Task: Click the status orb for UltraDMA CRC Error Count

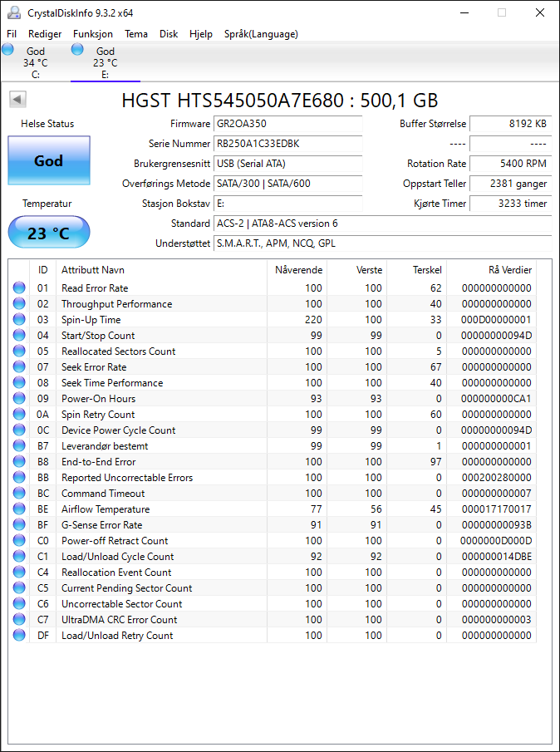Action: [x=19, y=620]
